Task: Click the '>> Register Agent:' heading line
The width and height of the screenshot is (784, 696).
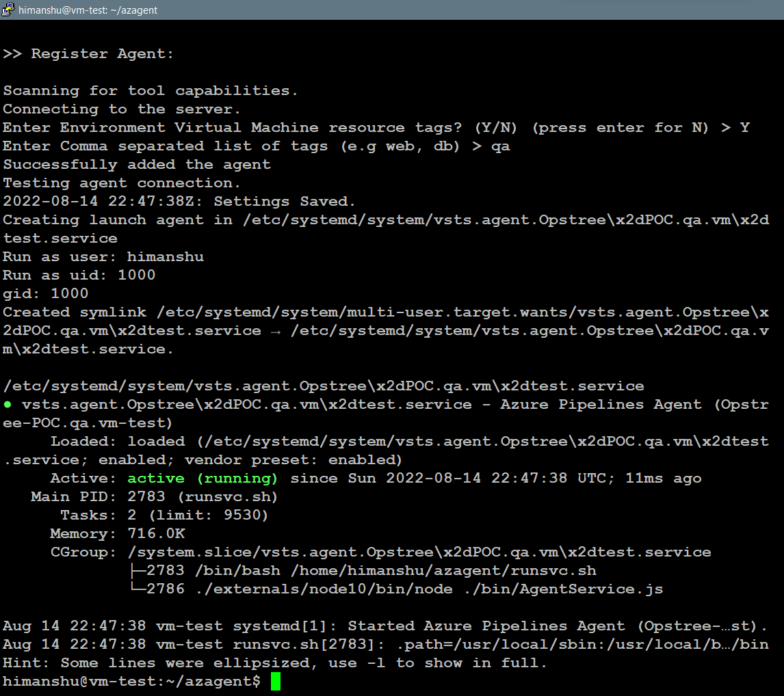Action: click(x=88, y=53)
